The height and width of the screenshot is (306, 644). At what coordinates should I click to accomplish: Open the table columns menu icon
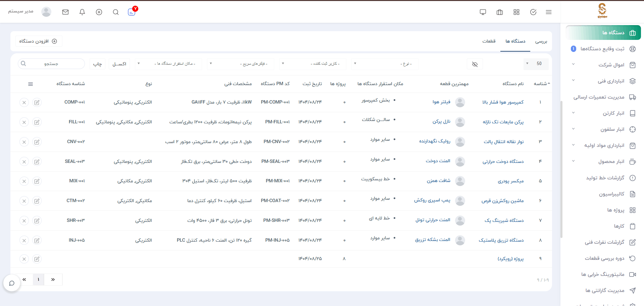31,84
